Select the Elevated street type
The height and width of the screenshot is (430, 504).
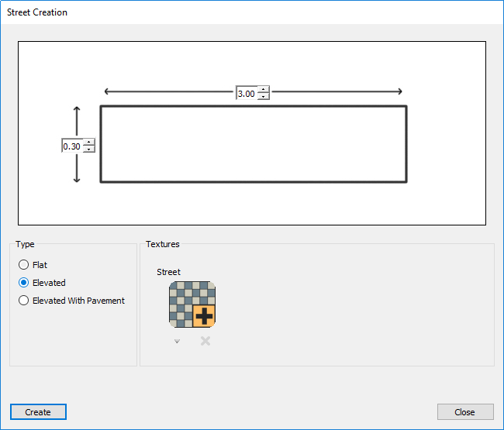tap(42, 283)
